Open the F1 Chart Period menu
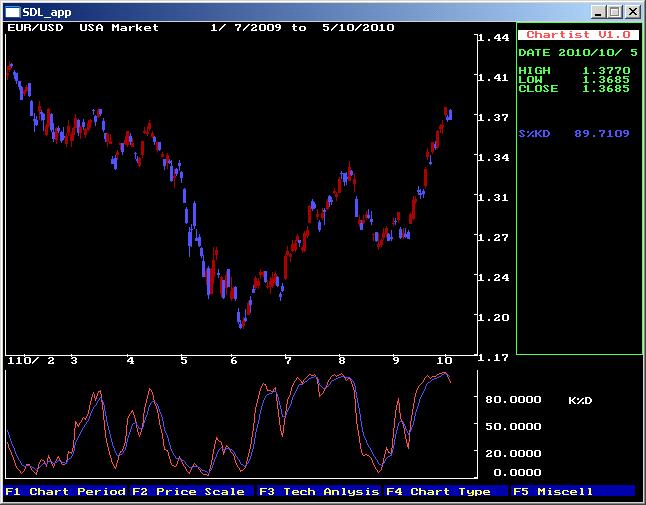Image resolution: width=646 pixels, height=505 pixels. coord(65,491)
